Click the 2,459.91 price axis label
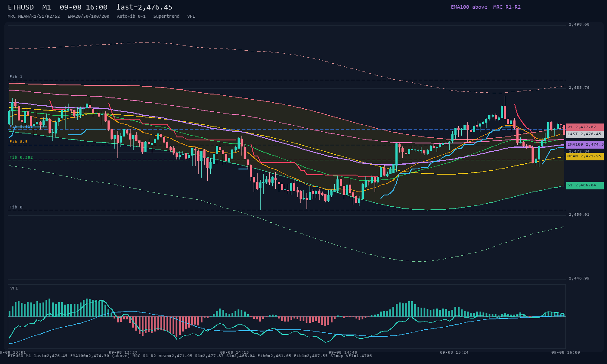This screenshot has height=364, width=607. [x=579, y=214]
